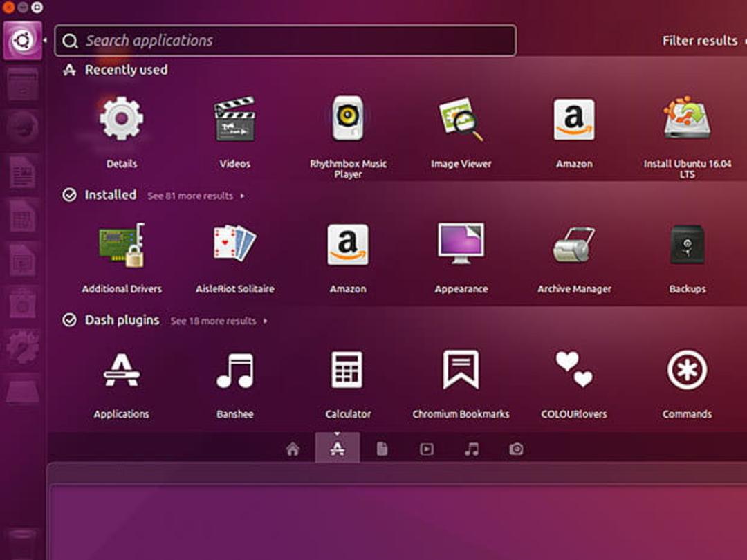Open the Details app
This screenshot has height=560, width=747.
click(x=122, y=119)
